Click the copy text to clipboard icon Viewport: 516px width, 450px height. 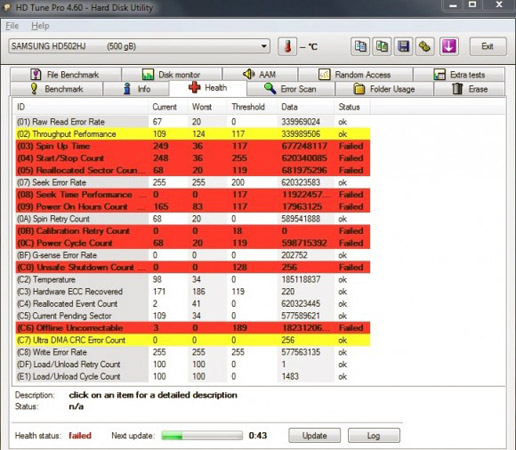pos(360,46)
